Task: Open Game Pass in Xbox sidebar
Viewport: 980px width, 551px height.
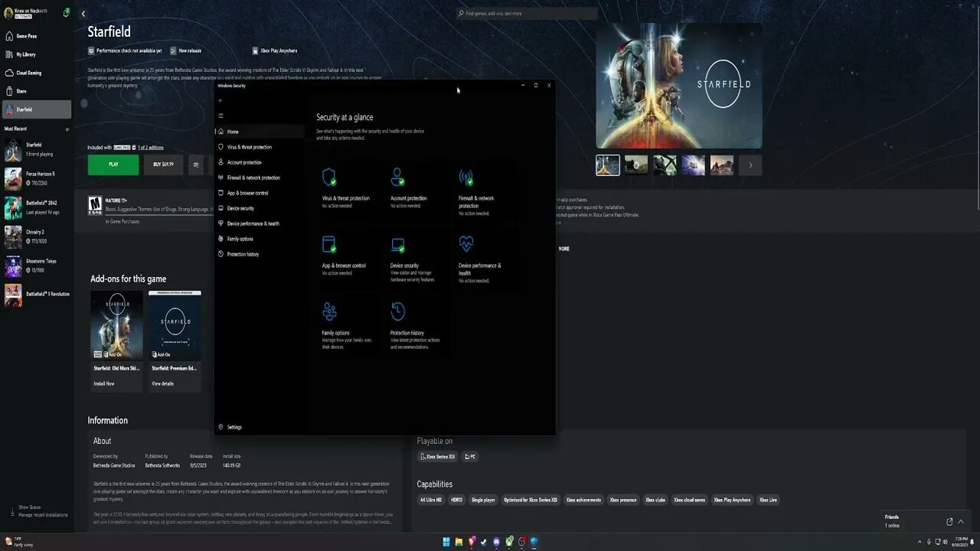Action: tap(37, 36)
